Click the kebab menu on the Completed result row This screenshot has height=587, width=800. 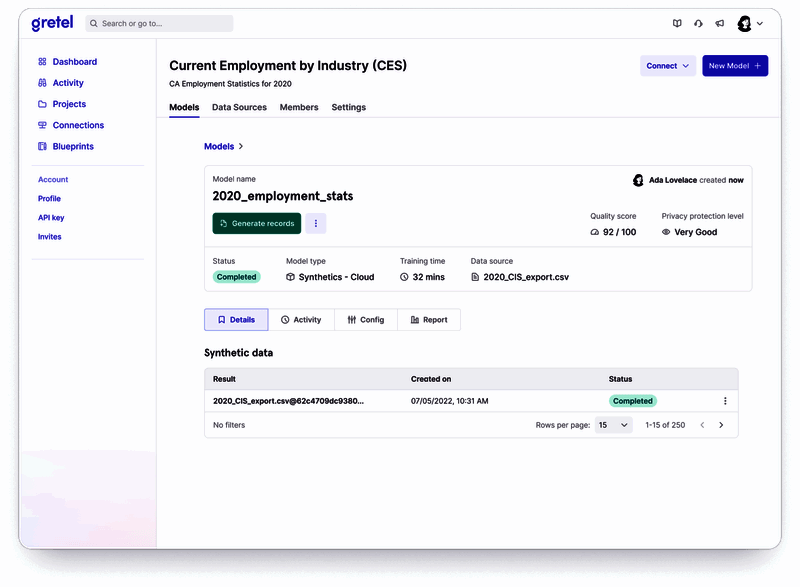(x=725, y=400)
